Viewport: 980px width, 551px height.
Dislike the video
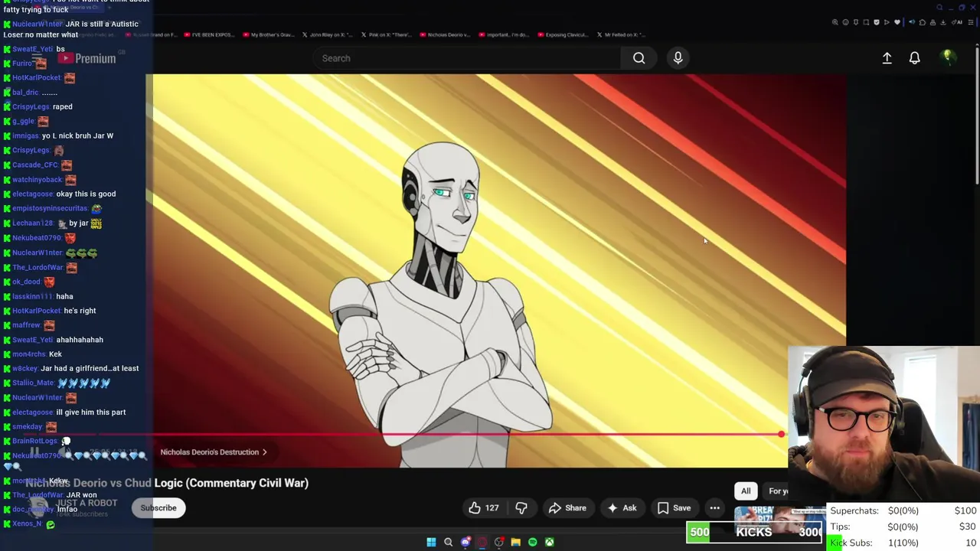[x=521, y=508]
